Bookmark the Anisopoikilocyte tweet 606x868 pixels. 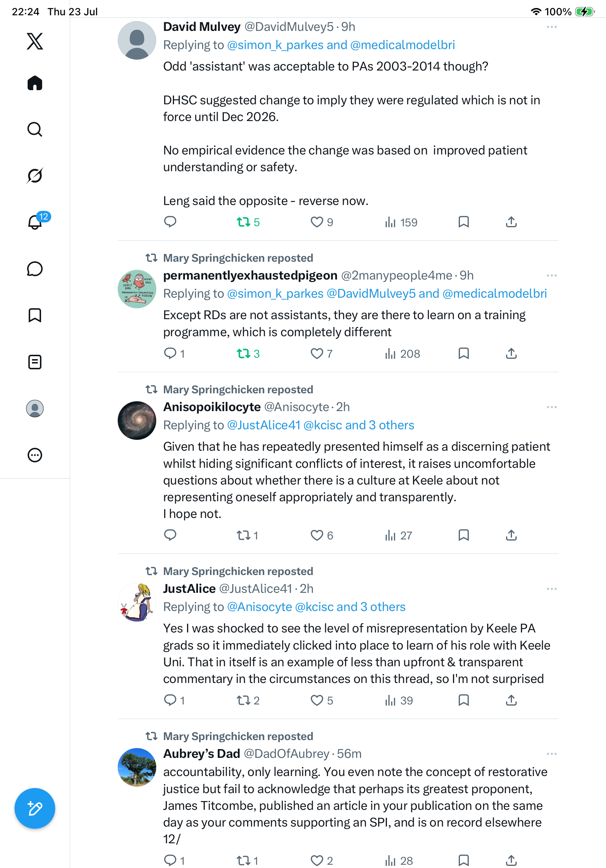pos(464,535)
